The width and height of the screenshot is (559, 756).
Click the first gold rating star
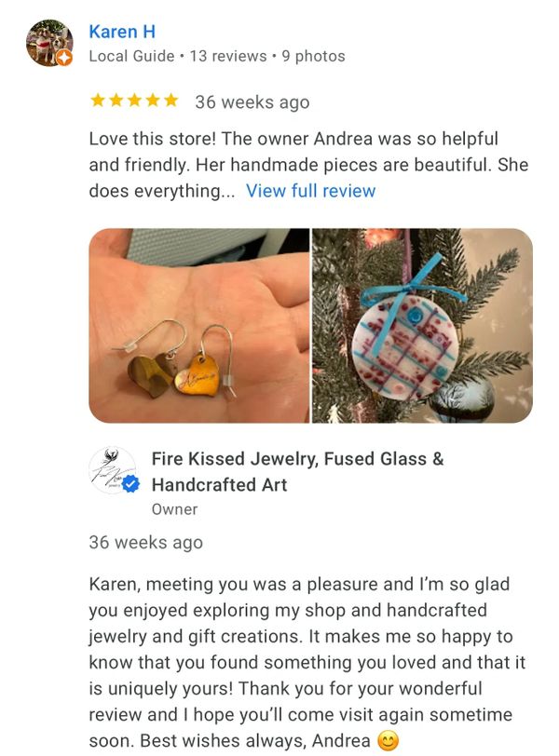pyautogui.click(x=98, y=101)
